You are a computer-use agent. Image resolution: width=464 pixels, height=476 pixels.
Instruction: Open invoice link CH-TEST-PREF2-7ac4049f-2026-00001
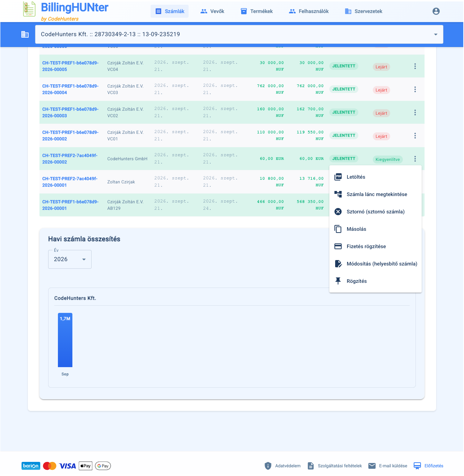pyautogui.click(x=70, y=182)
